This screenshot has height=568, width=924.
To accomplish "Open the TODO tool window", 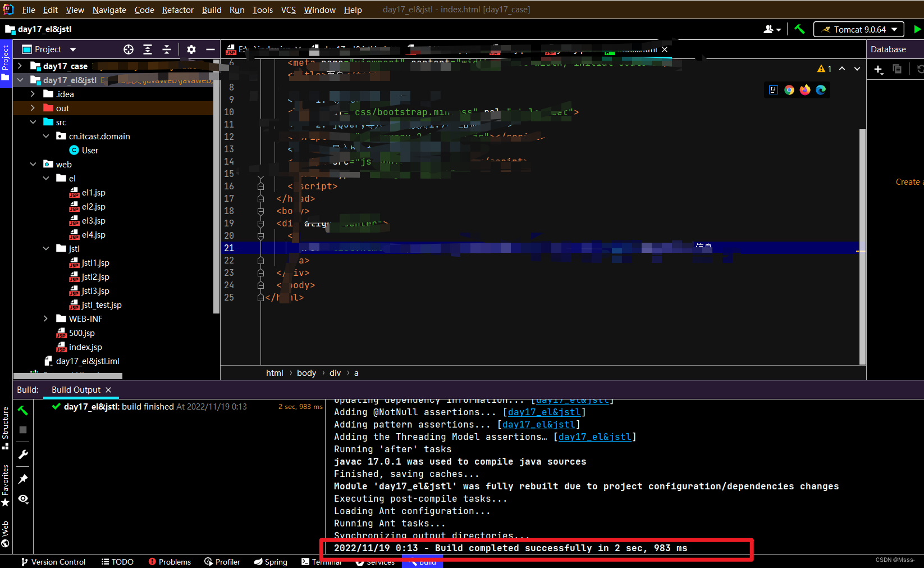I will [x=117, y=562].
